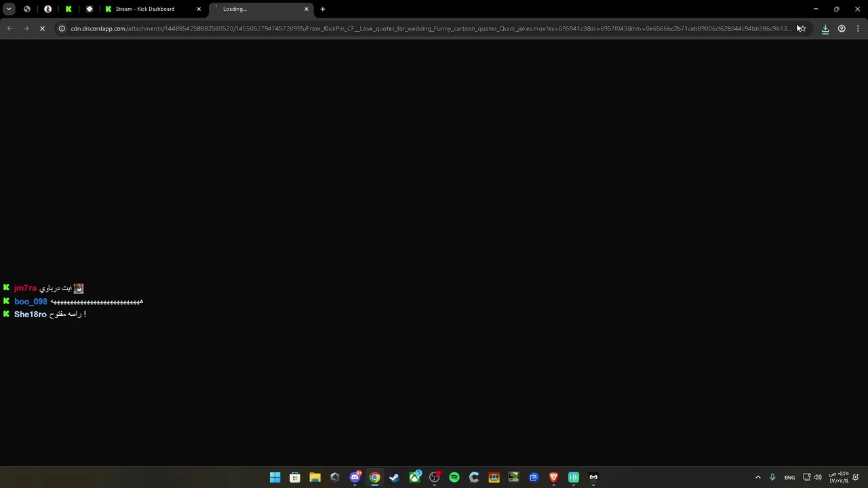This screenshot has height=488, width=868.
Task: Click the boo_098 chat username
Action: point(31,302)
